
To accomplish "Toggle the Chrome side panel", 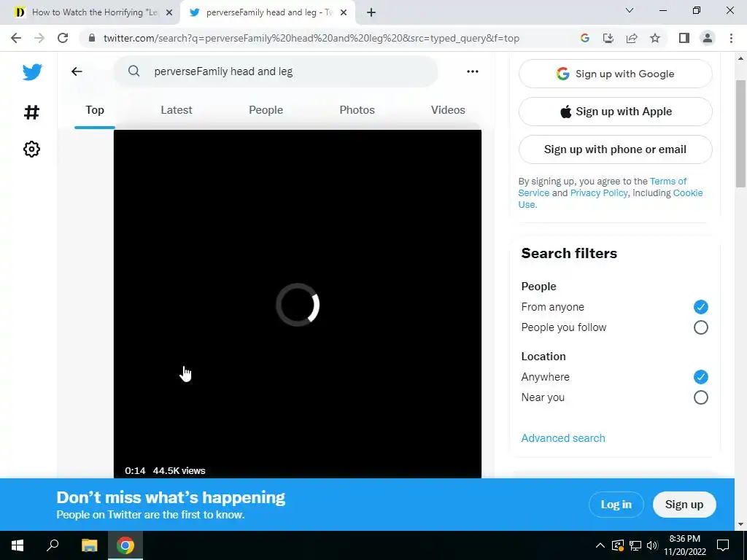I will (684, 38).
